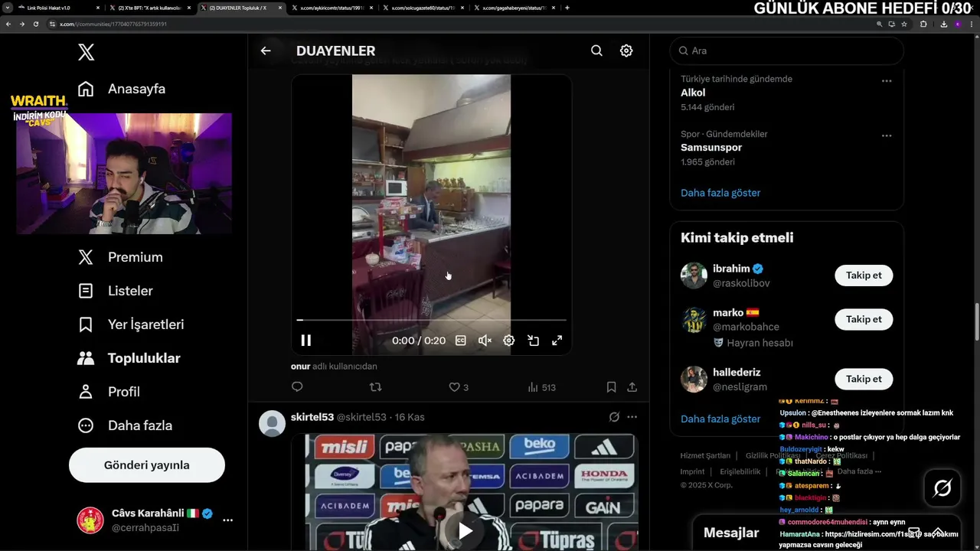The image size is (980, 551).
Task: Open the Grok floating button
Action: [942, 488]
